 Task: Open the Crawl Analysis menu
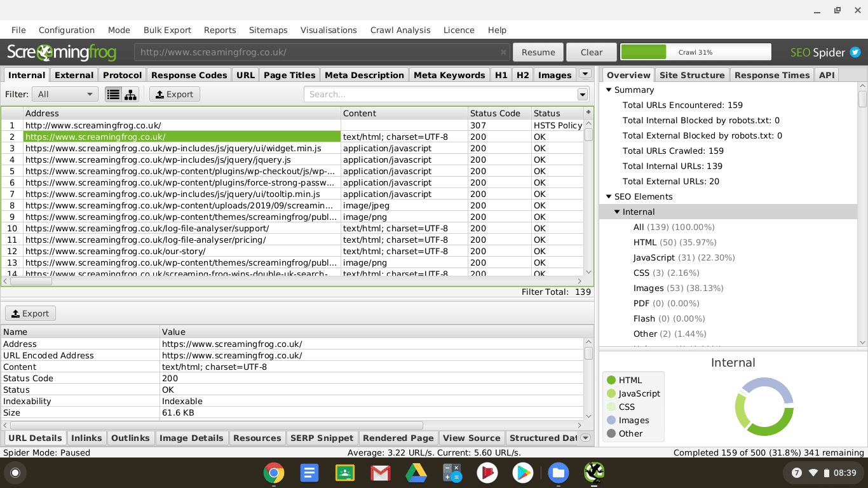coord(400,30)
